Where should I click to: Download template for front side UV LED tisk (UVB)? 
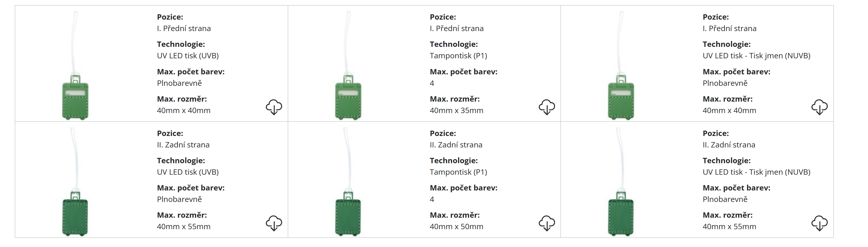[x=274, y=107]
